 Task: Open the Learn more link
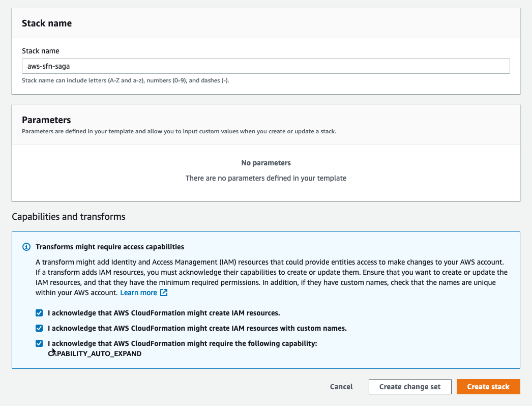click(138, 293)
